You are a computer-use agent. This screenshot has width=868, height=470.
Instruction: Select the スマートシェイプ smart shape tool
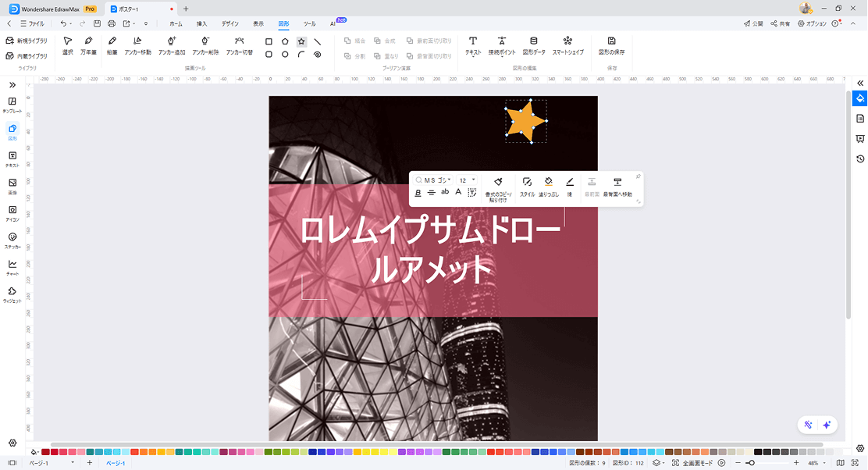(x=567, y=45)
